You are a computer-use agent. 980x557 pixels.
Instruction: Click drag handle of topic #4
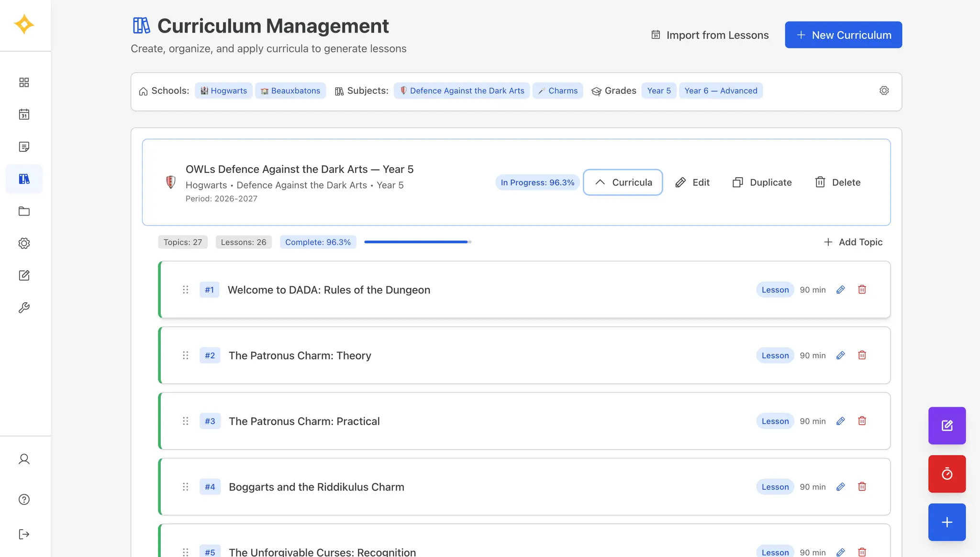coord(185,487)
